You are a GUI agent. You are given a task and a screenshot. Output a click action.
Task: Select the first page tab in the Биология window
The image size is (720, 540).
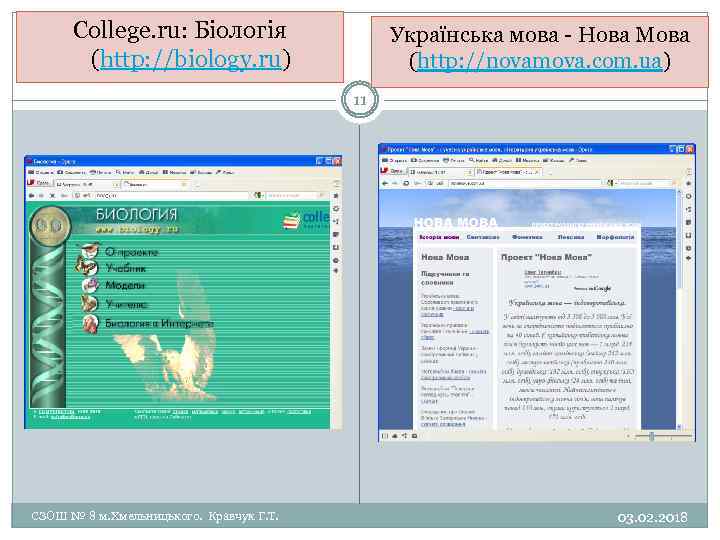click(87, 184)
